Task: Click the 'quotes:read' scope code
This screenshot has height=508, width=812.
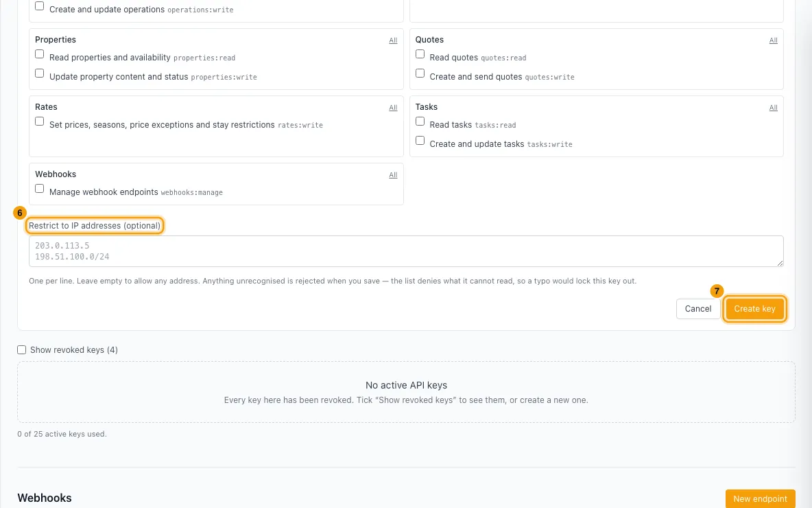Action: [503, 58]
